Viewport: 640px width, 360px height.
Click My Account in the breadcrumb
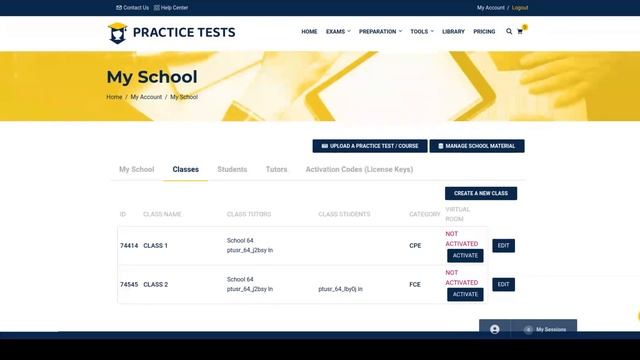point(146,97)
